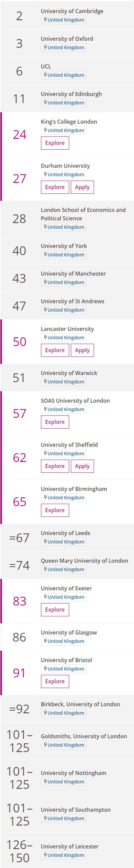Apply to University of Sheffield
The height and width of the screenshot is (868, 134).
[x=82, y=466]
